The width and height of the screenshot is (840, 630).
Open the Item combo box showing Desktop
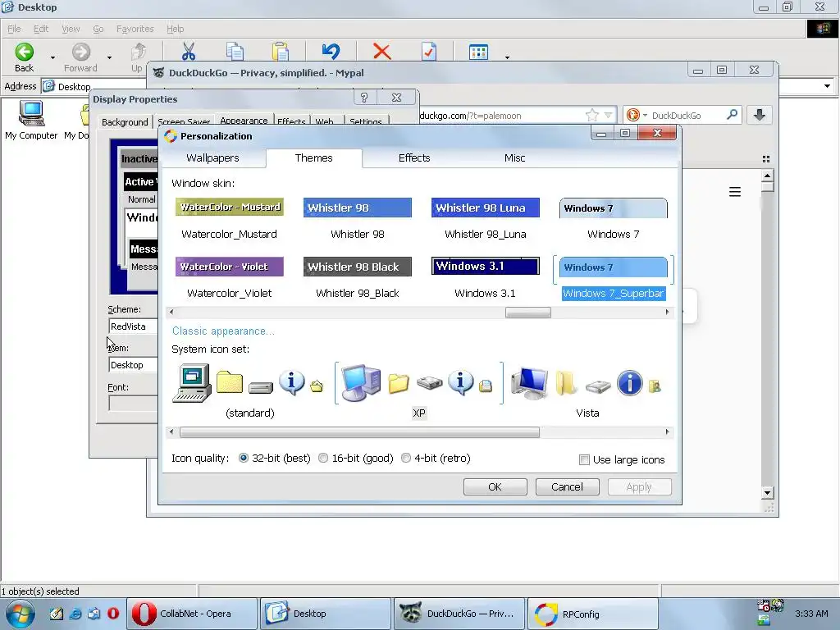coord(134,365)
